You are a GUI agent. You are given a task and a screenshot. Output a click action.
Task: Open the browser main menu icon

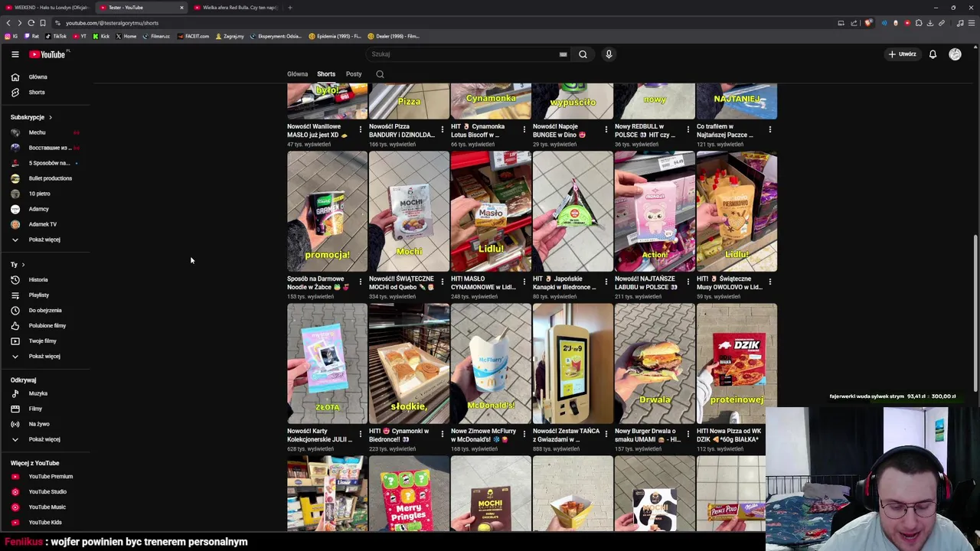pos(971,23)
